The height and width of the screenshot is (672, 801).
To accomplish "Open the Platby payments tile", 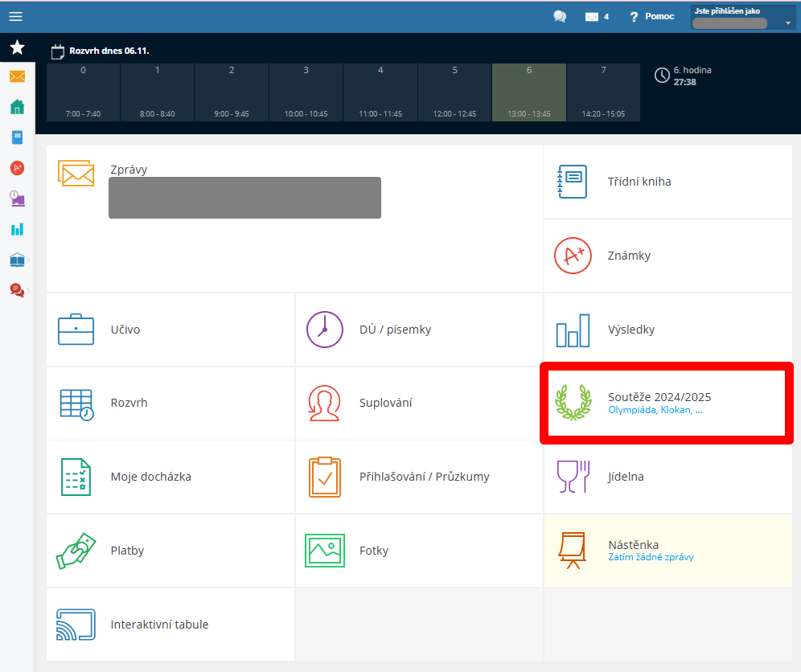I will tap(170, 551).
